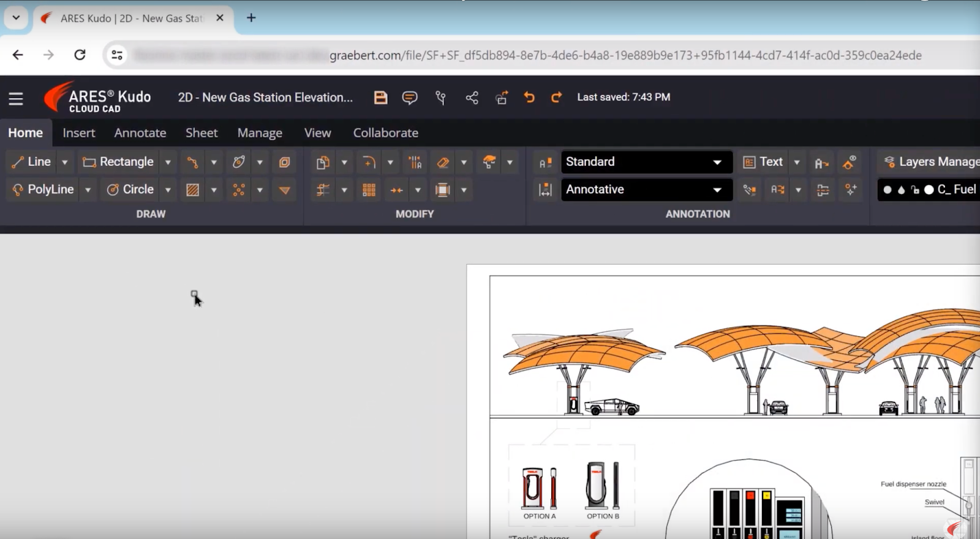The width and height of the screenshot is (980, 539).
Task: Click the field/table annotation icon
Action: 823,190
